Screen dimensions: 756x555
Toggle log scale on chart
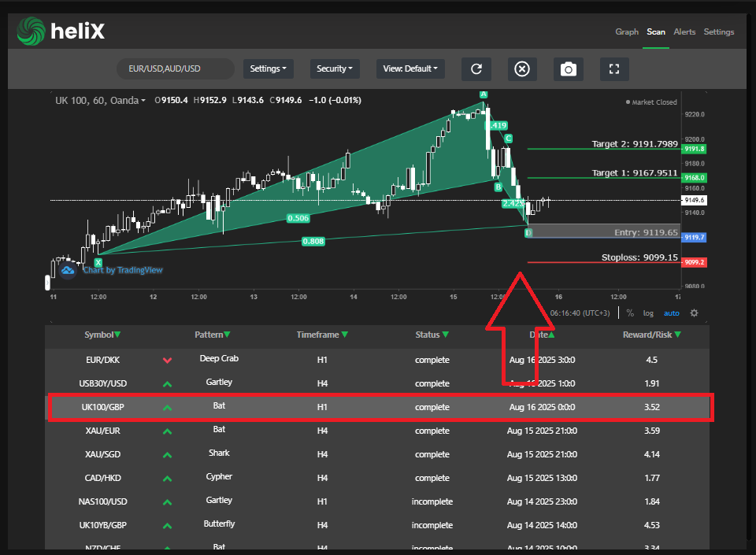pos(648,313)
